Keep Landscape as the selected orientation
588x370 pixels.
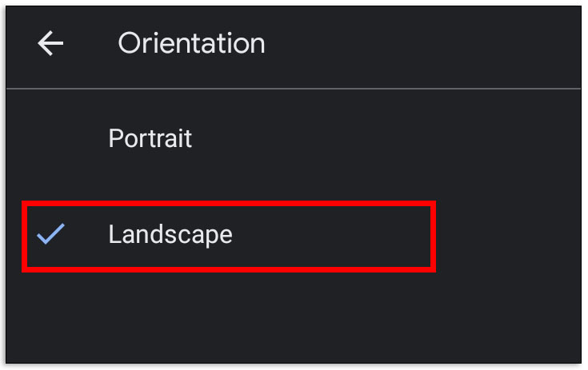[x=170, y=234]
